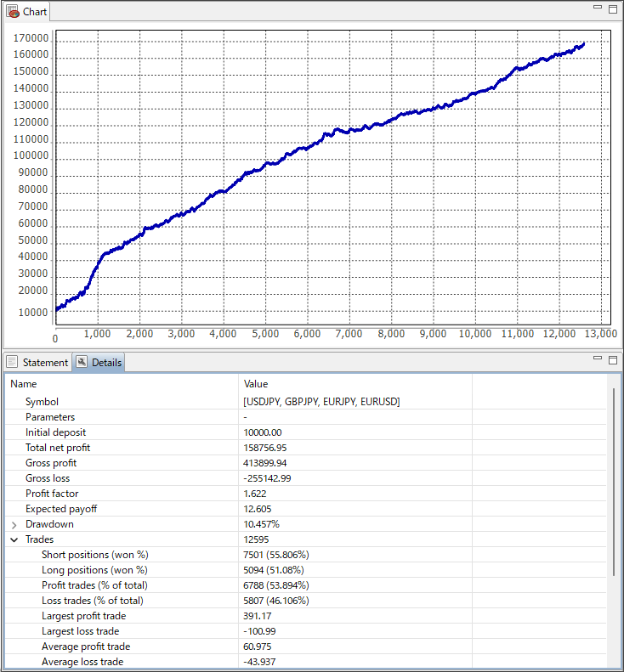The height and width of the screenshot is (672, 624).
Task: Select the Largest profit trade row
Action: pyautogui.click(x=305, y=616)
